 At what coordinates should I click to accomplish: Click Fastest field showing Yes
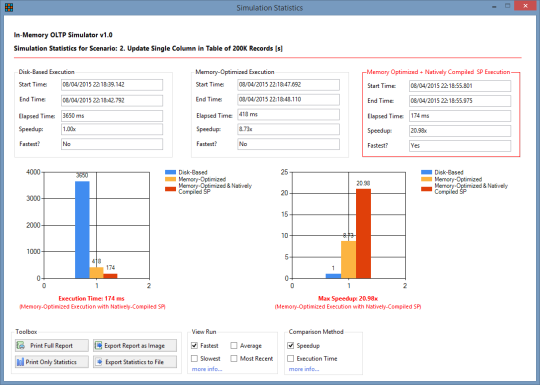(460, 146)
